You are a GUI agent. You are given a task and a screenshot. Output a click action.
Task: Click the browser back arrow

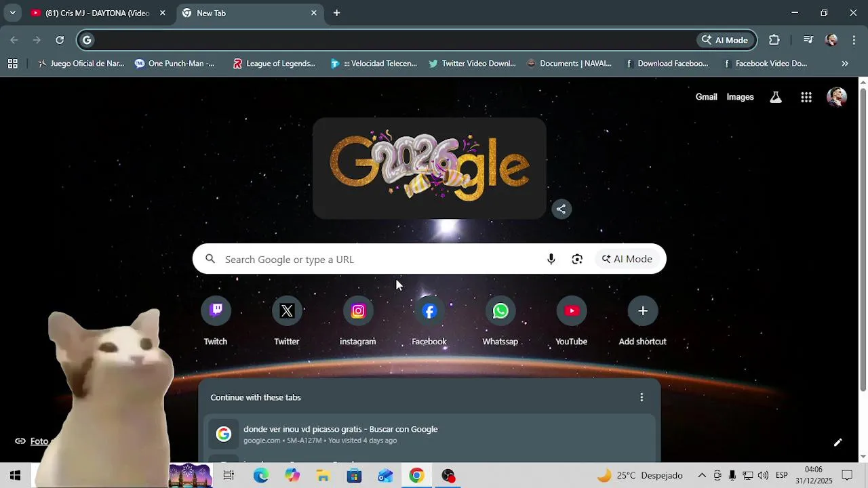[x=14, y=40]
